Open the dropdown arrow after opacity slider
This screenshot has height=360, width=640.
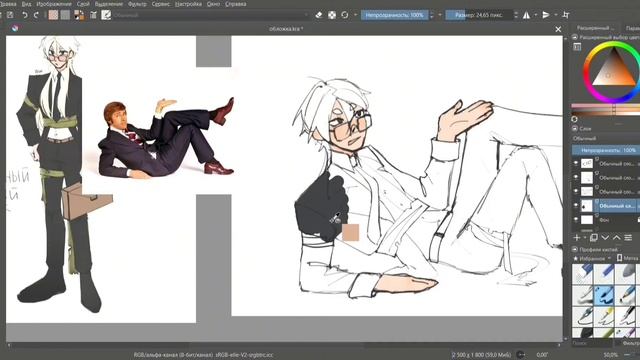tap(440, 15)
